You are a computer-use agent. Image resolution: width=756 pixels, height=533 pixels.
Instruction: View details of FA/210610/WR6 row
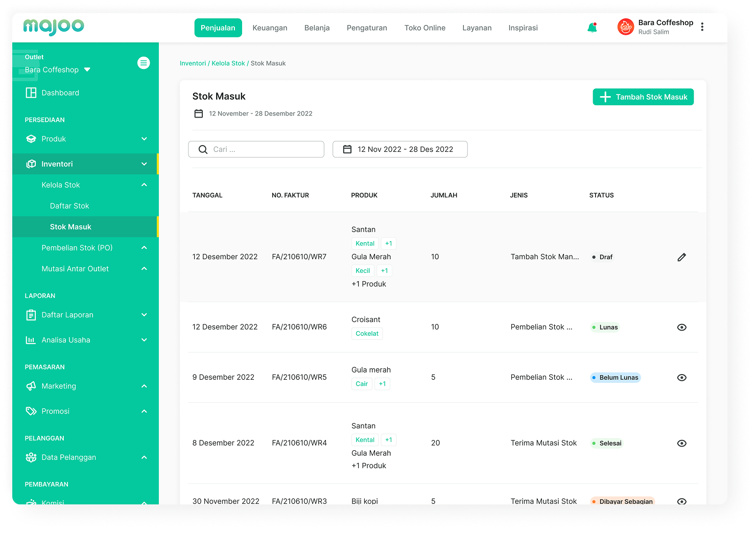[682, 327]
